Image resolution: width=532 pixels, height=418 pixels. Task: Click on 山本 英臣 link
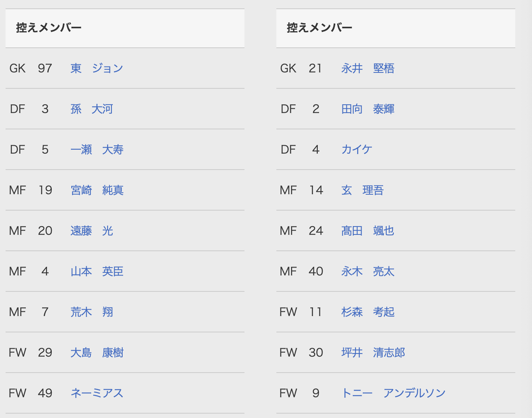click(97, 272)
